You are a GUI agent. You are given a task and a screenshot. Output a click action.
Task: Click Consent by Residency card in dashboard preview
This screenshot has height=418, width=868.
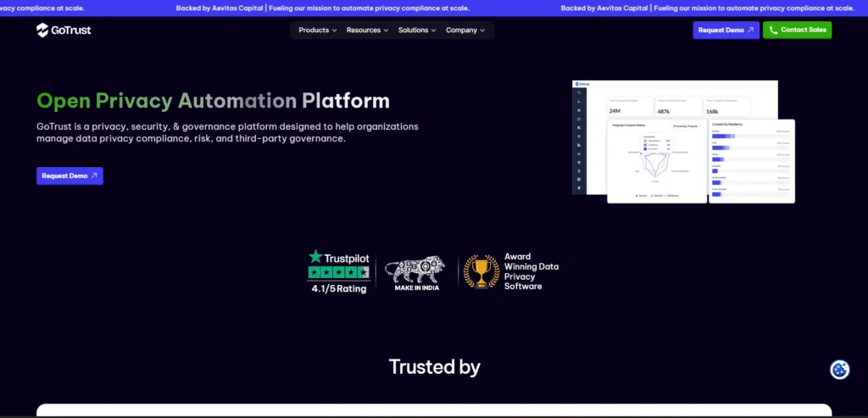tap(752, 161)
